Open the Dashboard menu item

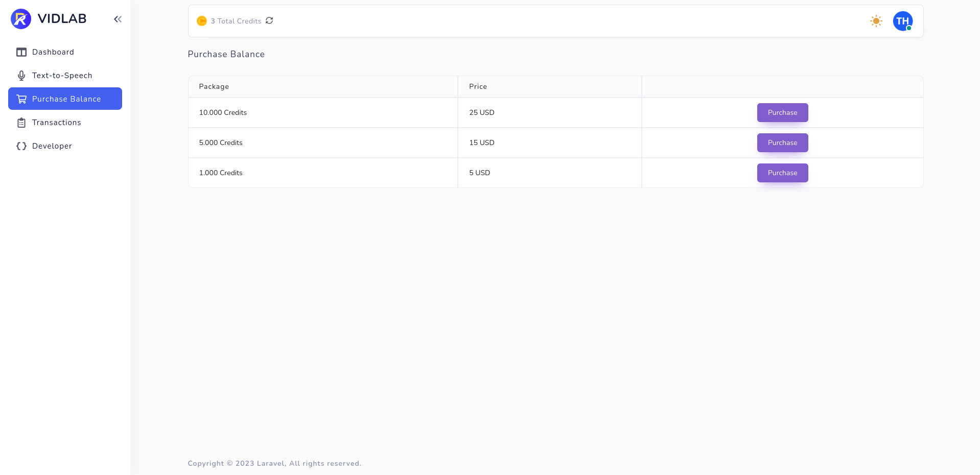coord(65,52)
